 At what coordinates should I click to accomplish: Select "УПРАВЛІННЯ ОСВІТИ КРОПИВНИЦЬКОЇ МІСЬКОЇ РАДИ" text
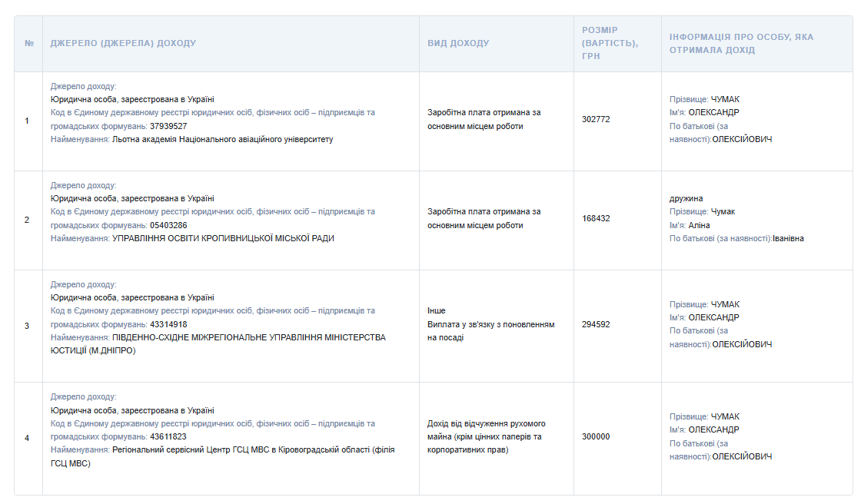[x=223, y=238]
